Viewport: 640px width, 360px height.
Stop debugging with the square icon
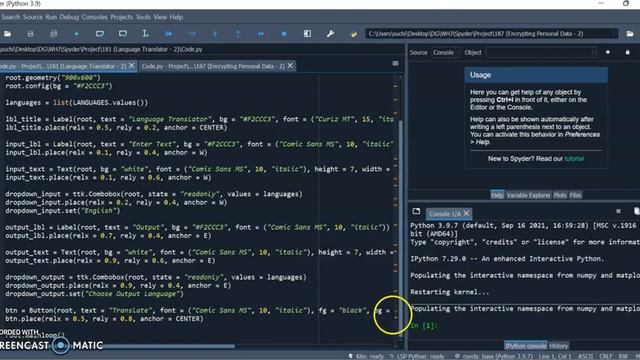point(284,34)
